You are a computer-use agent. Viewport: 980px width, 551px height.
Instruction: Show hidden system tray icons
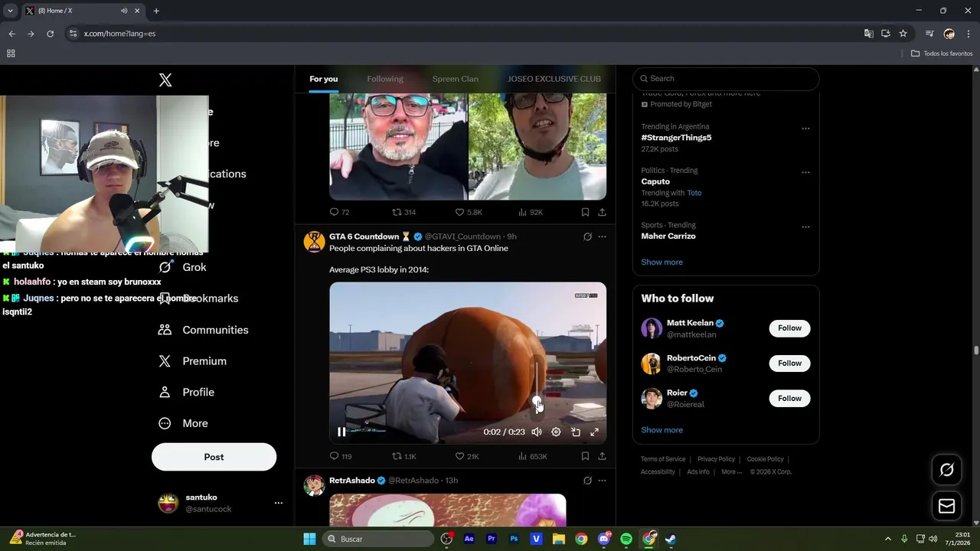(x=887, y=539)
